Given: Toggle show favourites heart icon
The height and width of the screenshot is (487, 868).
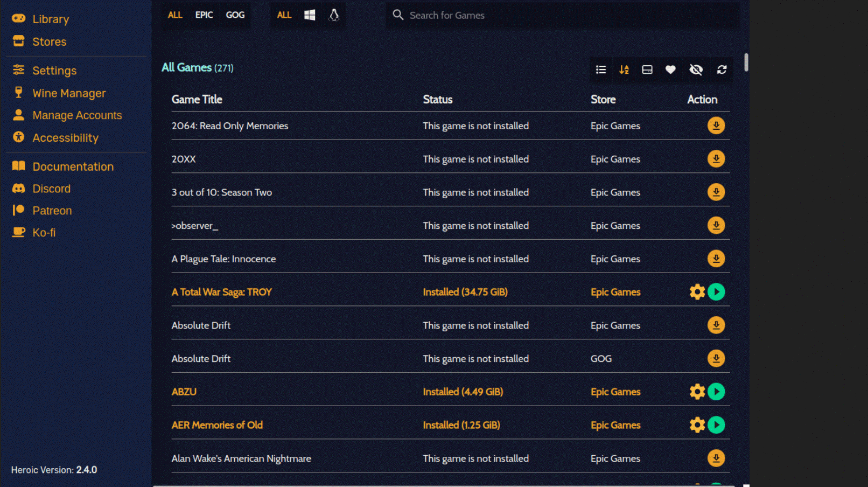Looking at the screenshot, I should coord(670,69).
